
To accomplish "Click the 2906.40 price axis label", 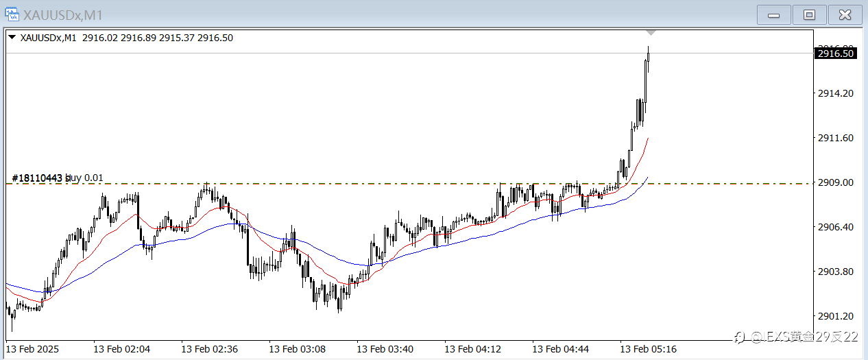I will (x=834, y=227).
